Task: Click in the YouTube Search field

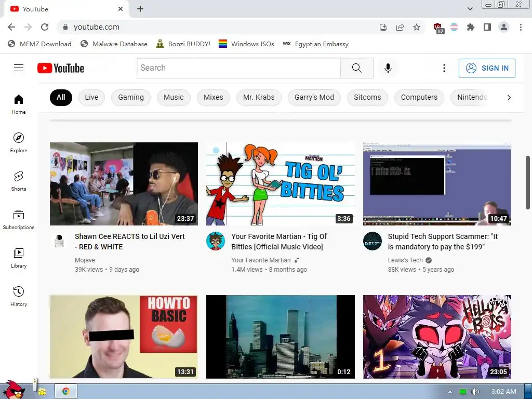Action: coord(239,68)
